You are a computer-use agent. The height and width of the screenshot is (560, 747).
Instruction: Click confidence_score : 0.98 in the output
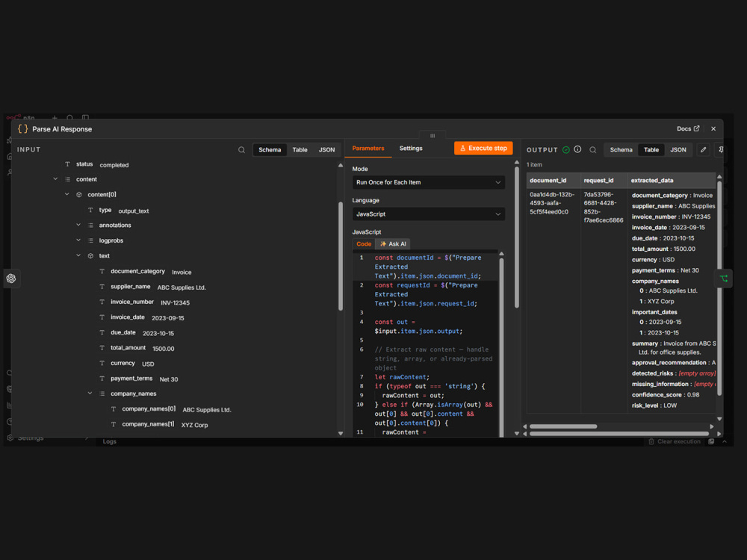(666, 395)
